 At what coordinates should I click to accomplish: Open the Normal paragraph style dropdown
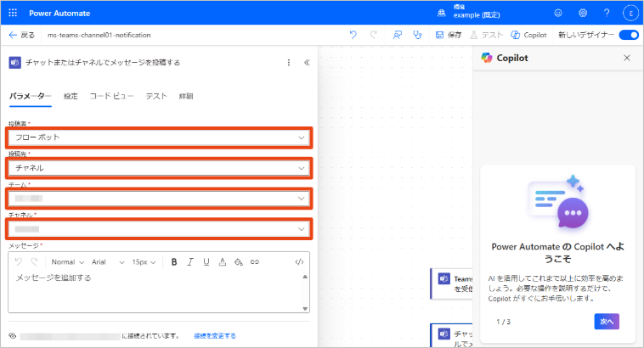[x=68, y=261]
